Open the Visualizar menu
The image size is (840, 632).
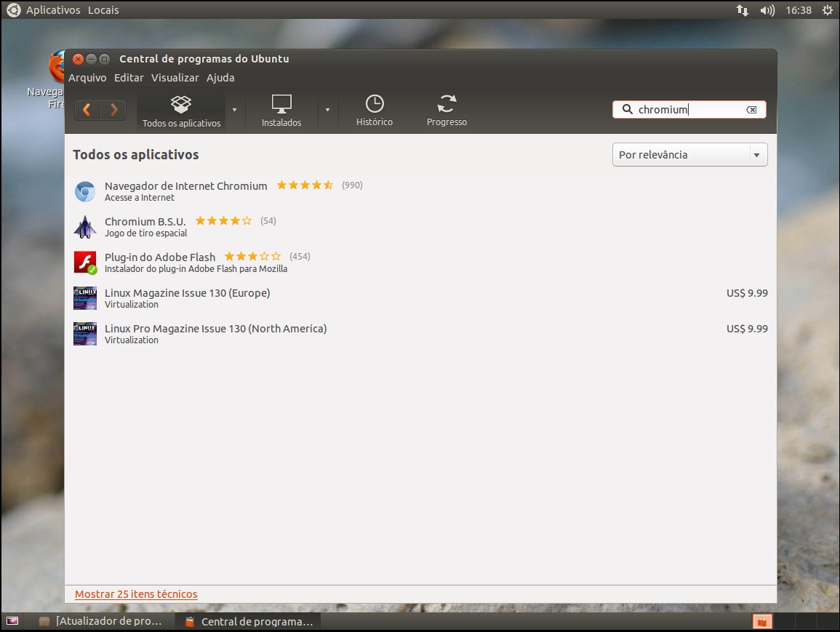[175, 78]
